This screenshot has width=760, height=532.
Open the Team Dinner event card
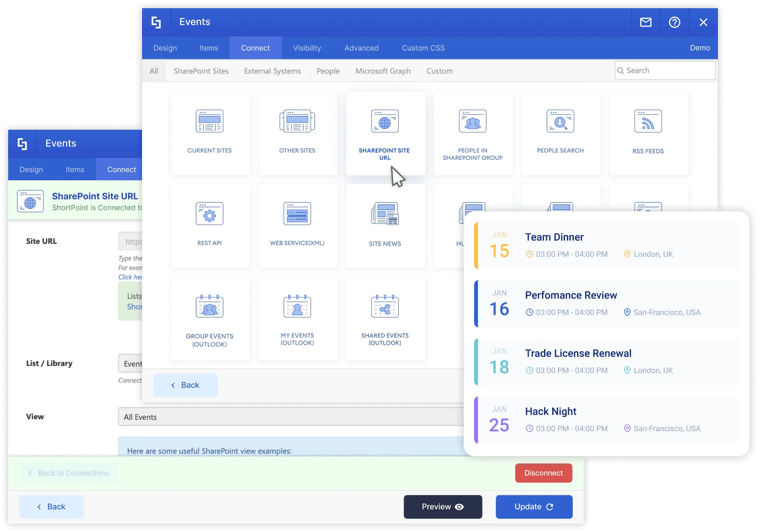607,246
